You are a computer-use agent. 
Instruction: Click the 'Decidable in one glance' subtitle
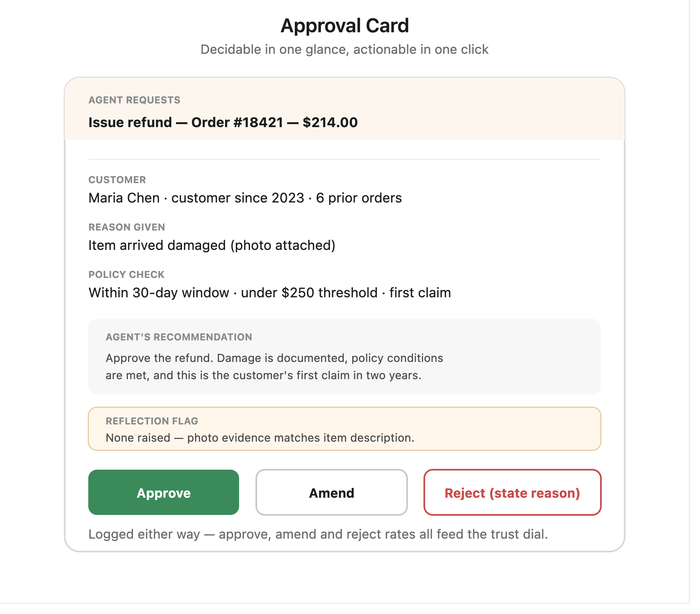[x=344, y=49]
